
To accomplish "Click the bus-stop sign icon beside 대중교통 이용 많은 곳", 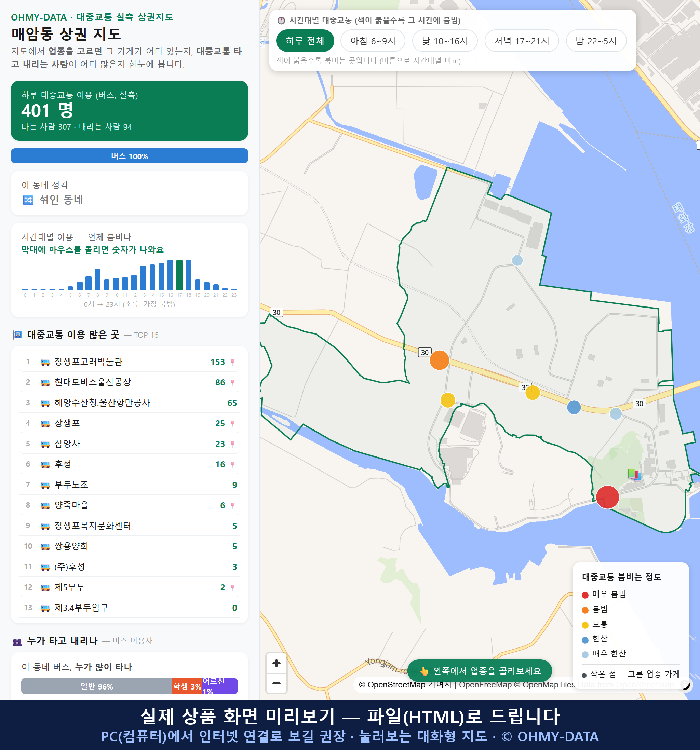I will [x=17, y=335].
